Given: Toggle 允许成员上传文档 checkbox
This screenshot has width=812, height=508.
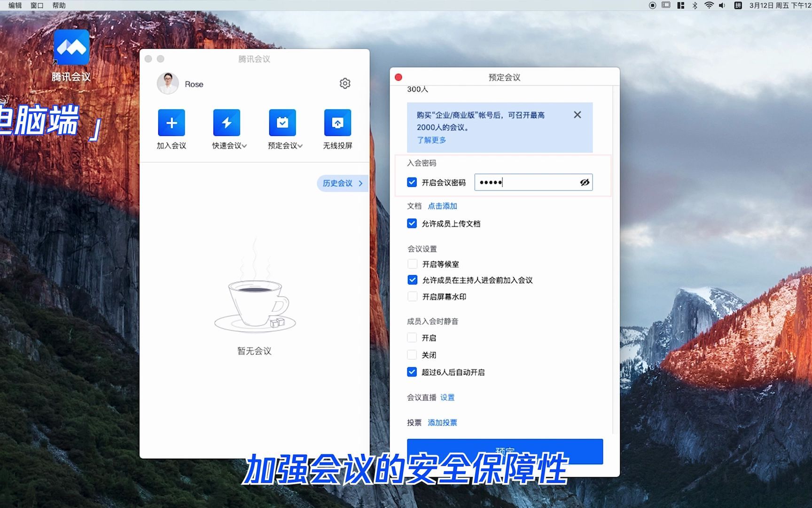Looking at the screenshot, I should pyautogui.click(x=412, y=223).
